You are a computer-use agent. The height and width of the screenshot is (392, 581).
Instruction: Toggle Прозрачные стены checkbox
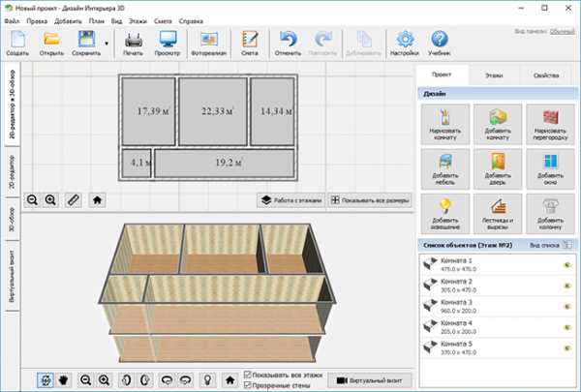(248, 385)
